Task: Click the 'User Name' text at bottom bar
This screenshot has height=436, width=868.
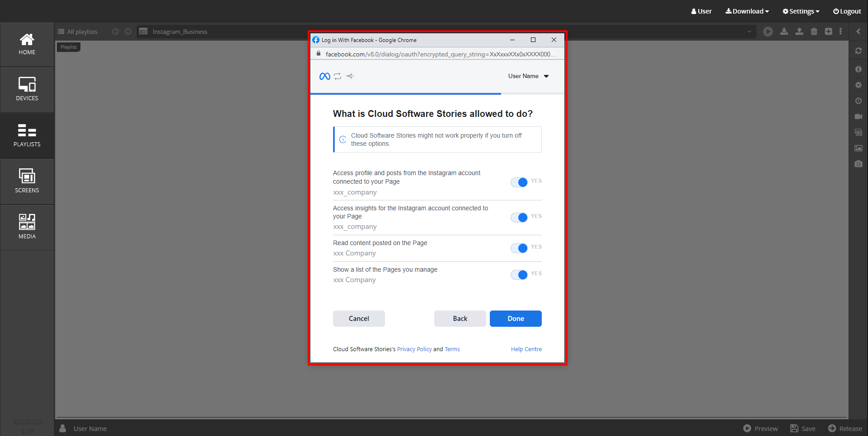Action: pyautogui.click(x=90, y=429)
